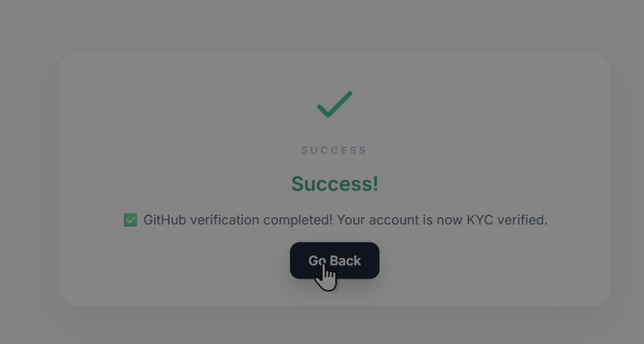Click the letter S starting the SUCCESS label
Image resolution: width=644 pixels, height=344 pixels.
(x=304, y=150)
